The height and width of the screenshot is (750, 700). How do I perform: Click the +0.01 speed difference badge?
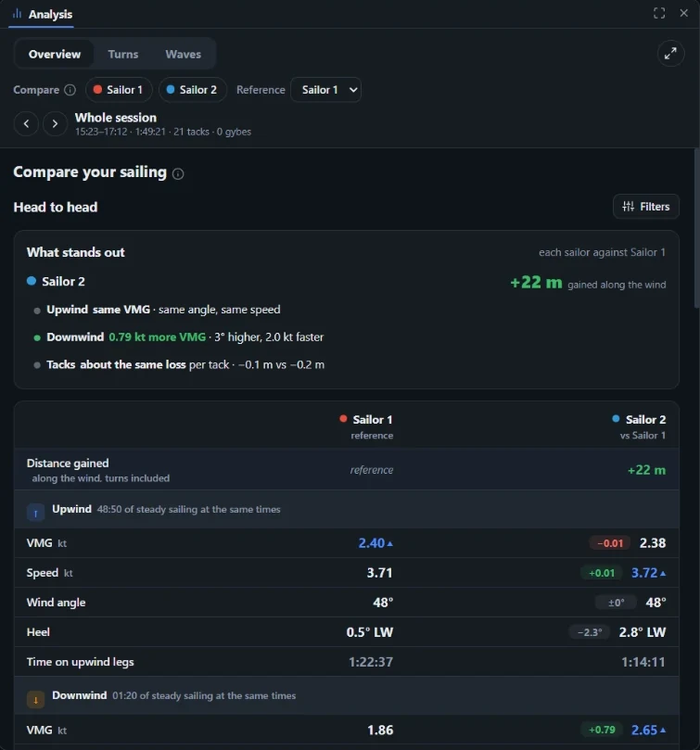[x=602, y=573]
